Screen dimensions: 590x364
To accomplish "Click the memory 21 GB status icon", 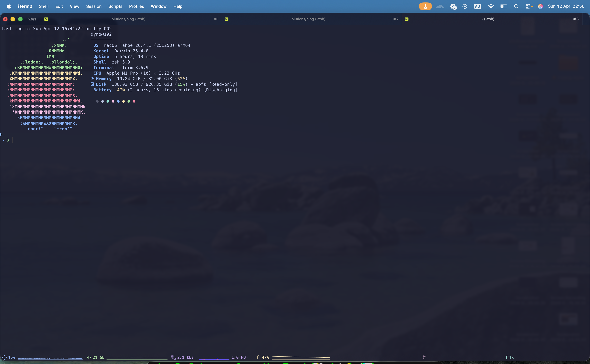I will 89,357.
